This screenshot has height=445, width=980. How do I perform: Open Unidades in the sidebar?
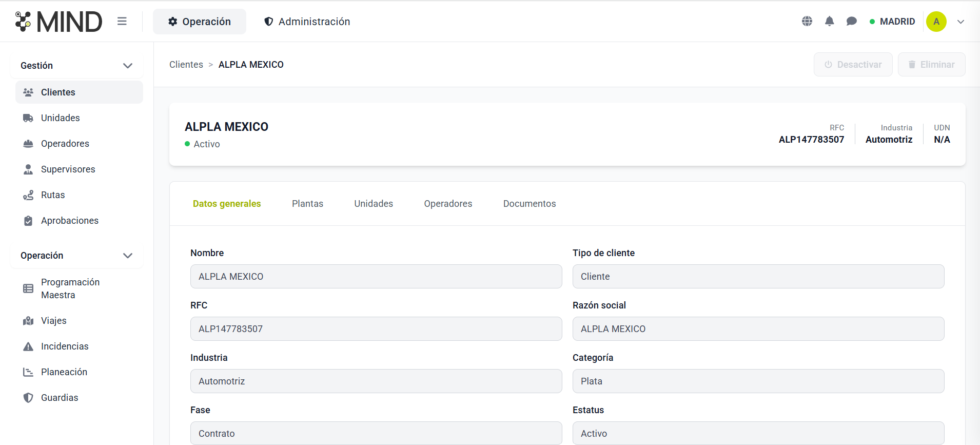[x=79, y=118]
